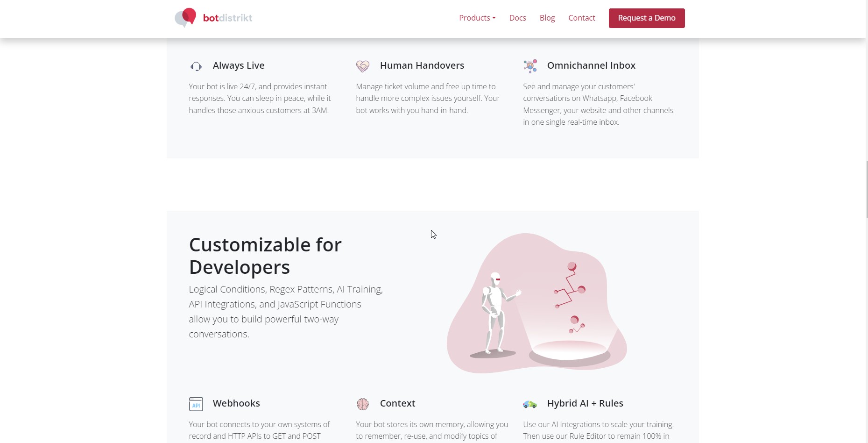Click the botdistrikt brand name text
868x443 pixels.
(227, 18)
